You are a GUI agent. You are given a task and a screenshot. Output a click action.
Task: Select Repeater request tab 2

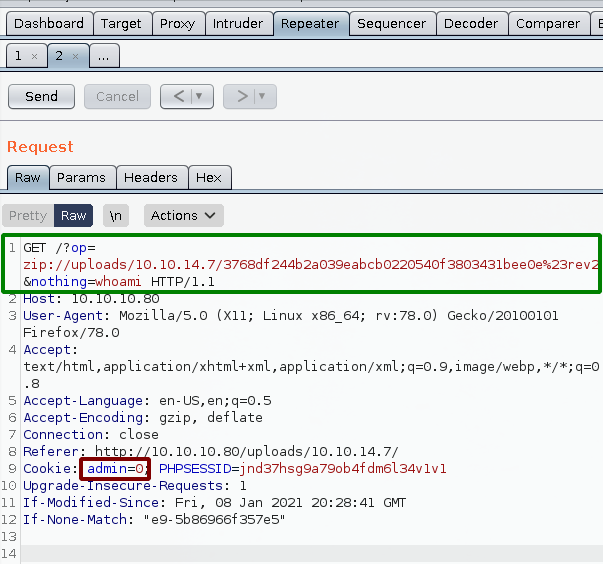point(59,56)
